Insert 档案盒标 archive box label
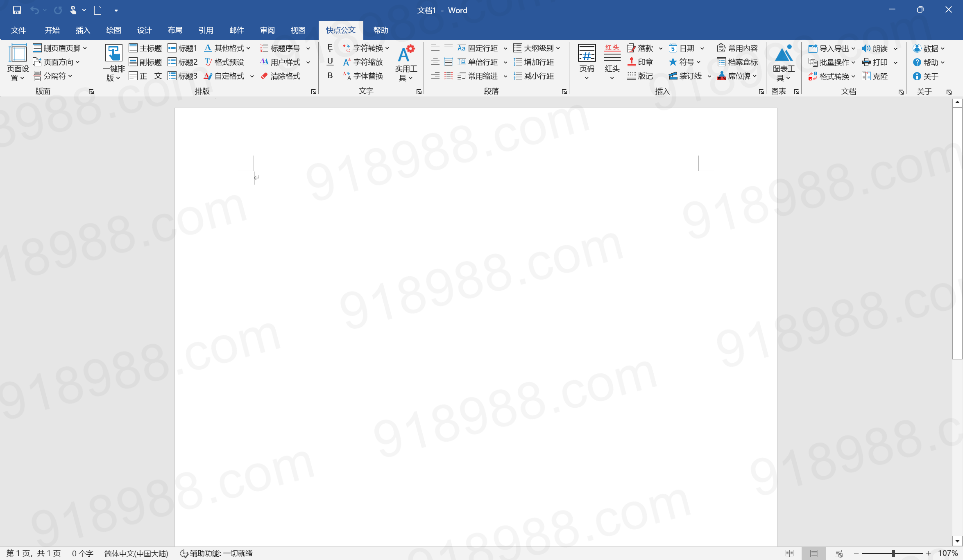Viewport: 963px width, 560px height. coord(738,62)
